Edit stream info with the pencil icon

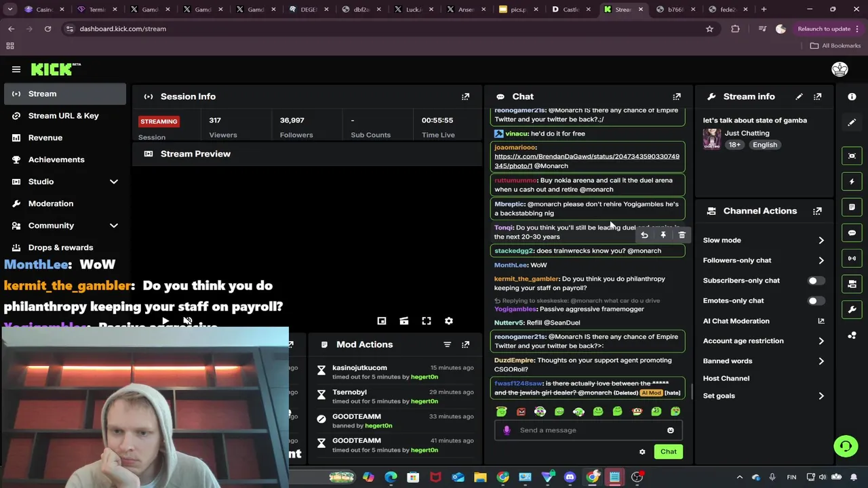[x=799, y=97]
